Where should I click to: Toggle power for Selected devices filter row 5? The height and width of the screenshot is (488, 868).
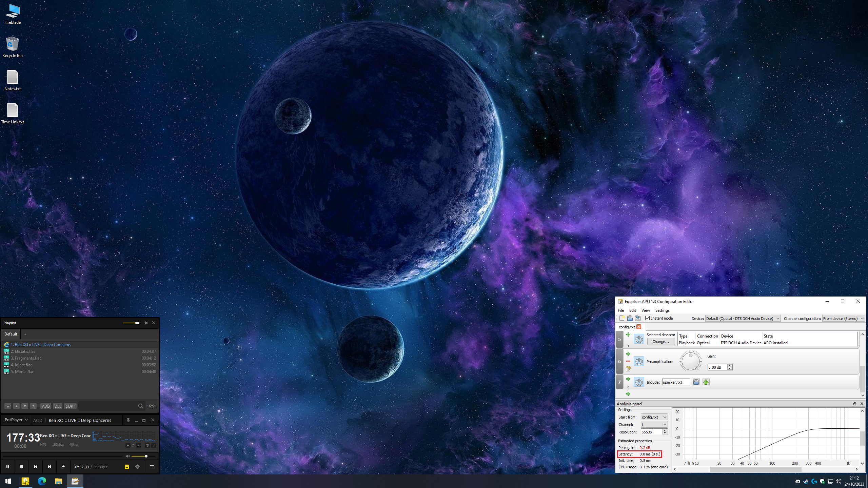tap(639, 339)
